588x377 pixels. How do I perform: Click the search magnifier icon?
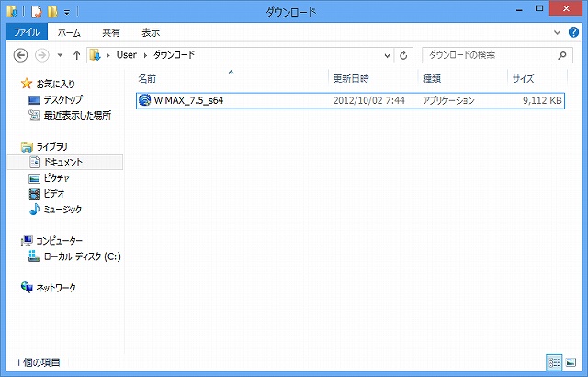(x=561, y=55)
